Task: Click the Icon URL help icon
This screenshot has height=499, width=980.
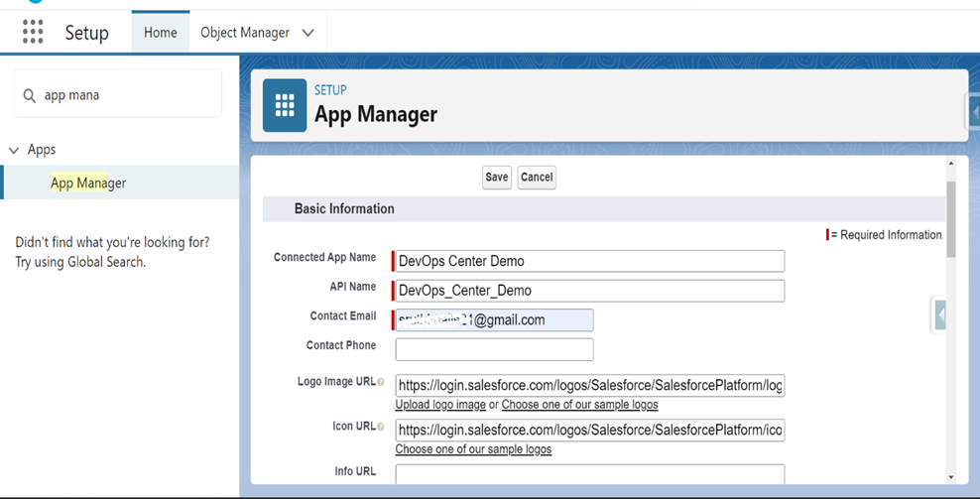Action: 381,427
